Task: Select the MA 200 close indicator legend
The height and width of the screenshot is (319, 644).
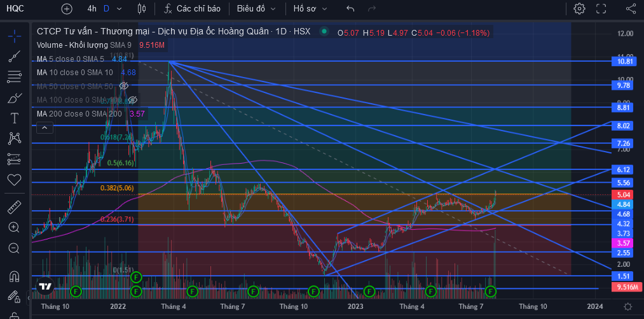Action: tap(79, 113)
